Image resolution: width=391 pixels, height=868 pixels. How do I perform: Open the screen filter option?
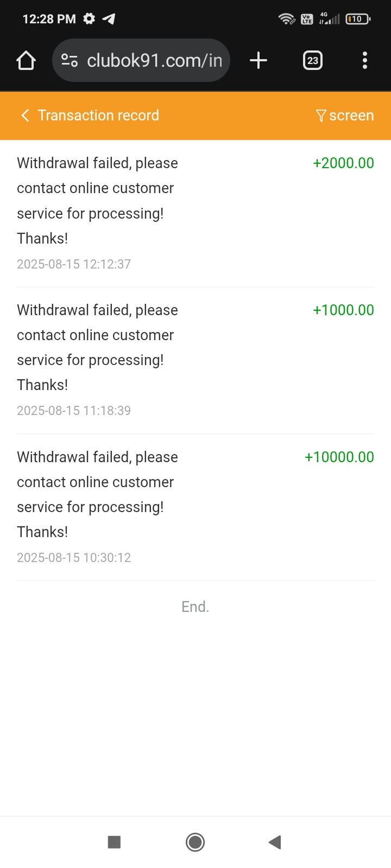click(x=351, y=116)
